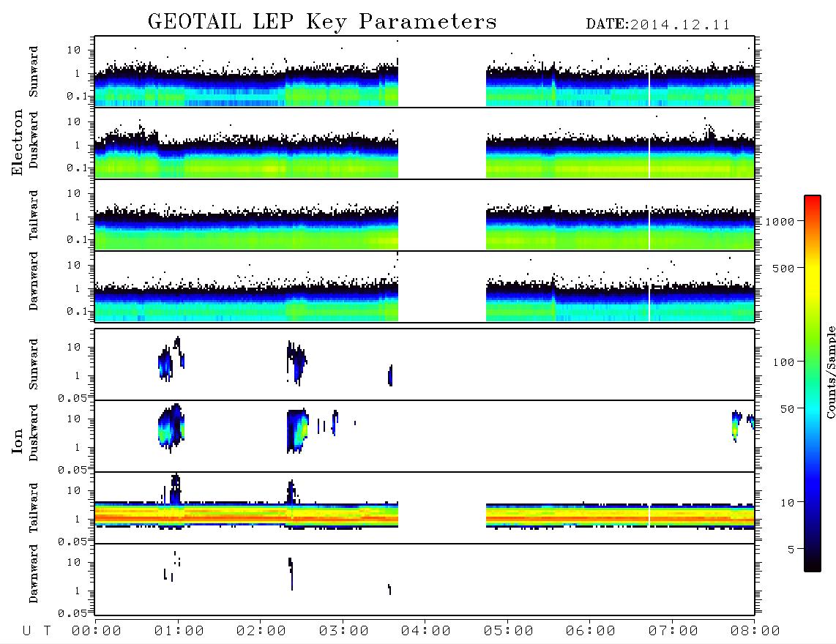Click the Electron Tailward panel label
The width and height of the screenshot is (836, 644).
34,215
